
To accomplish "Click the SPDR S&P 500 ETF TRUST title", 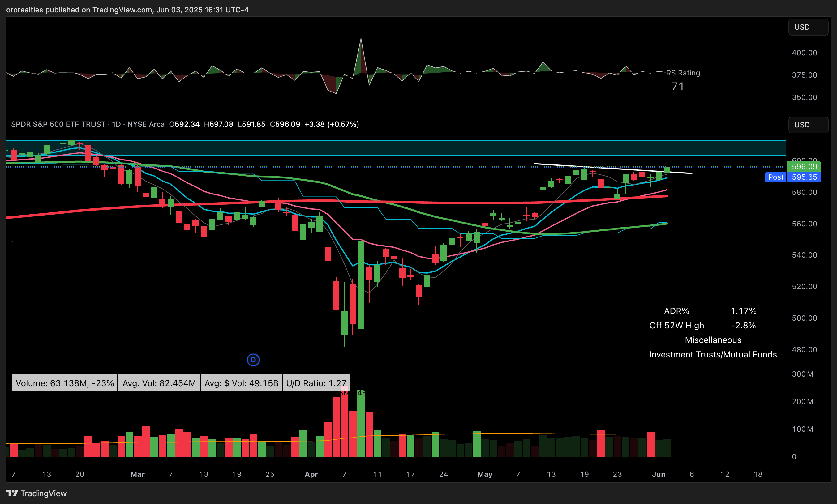I will [58, 124].
